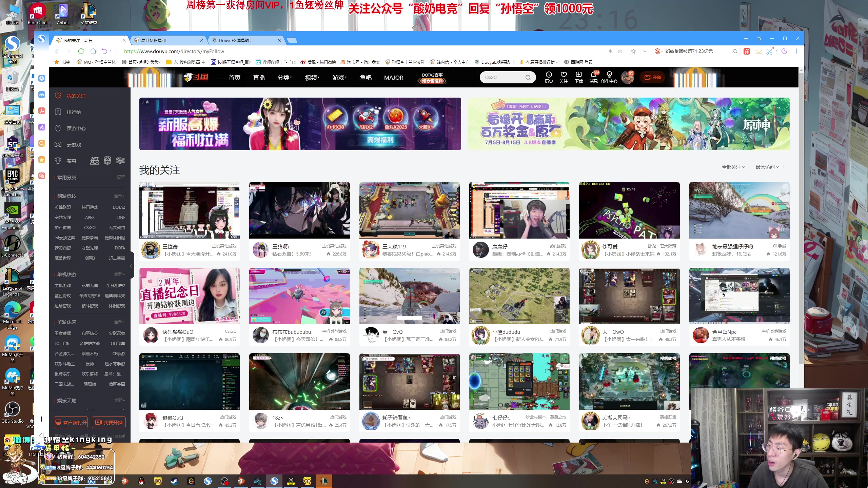Click the Douyu logo
The height and width of the screenshot is (488, 868).
point(196,78)
